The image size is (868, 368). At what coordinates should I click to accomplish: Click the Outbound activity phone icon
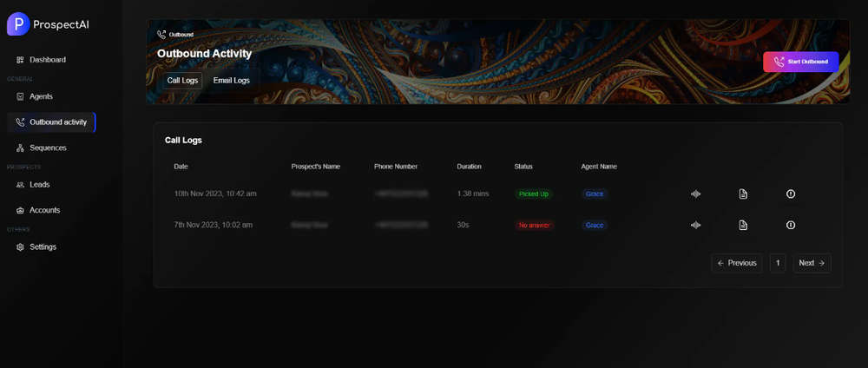20,122
